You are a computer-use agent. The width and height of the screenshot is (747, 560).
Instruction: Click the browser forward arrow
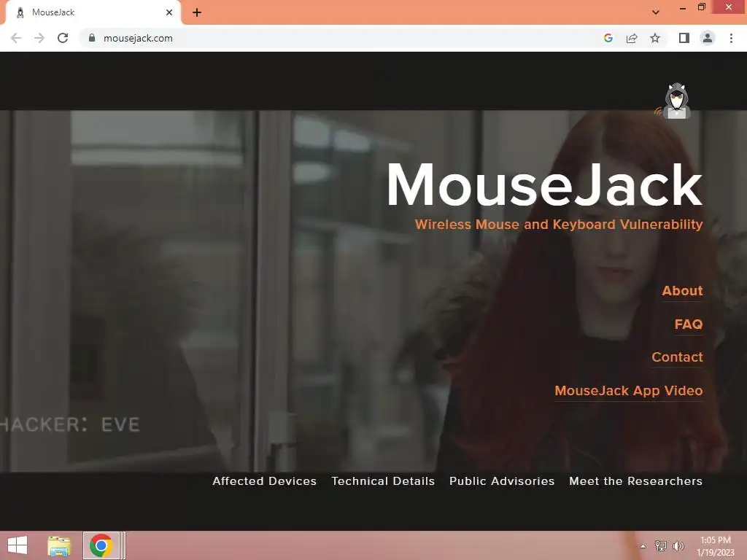click(39, 38)
